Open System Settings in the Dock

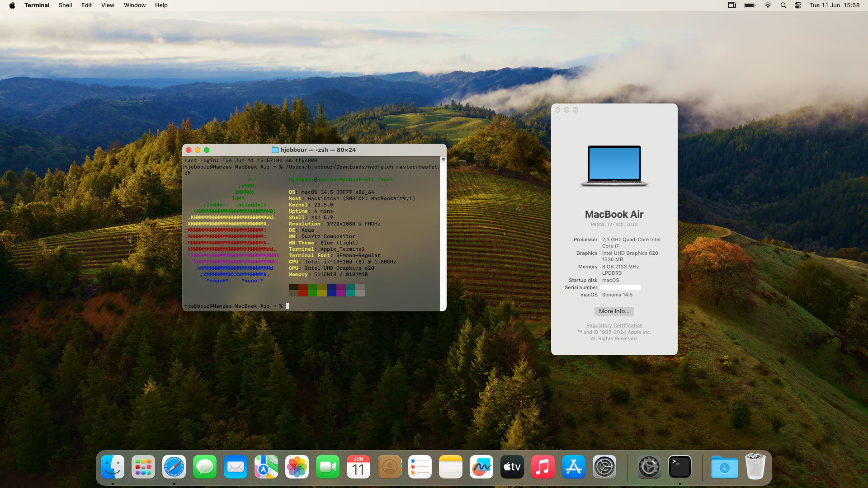[x=604, y=467]
